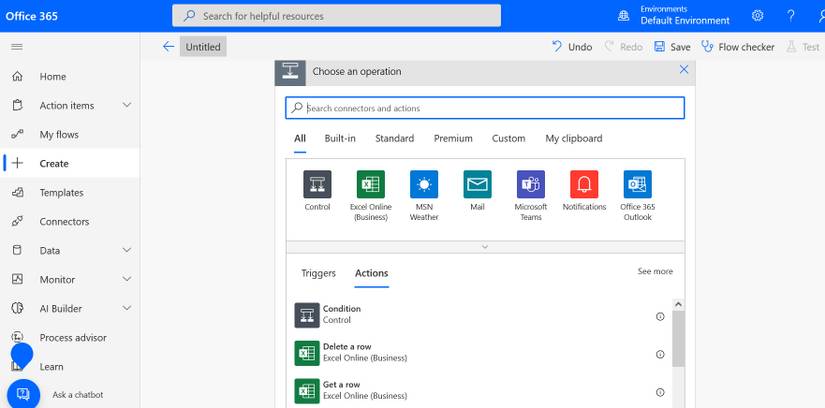
Task: Switch to the Built-in tab
Action: tap(340, 138)
